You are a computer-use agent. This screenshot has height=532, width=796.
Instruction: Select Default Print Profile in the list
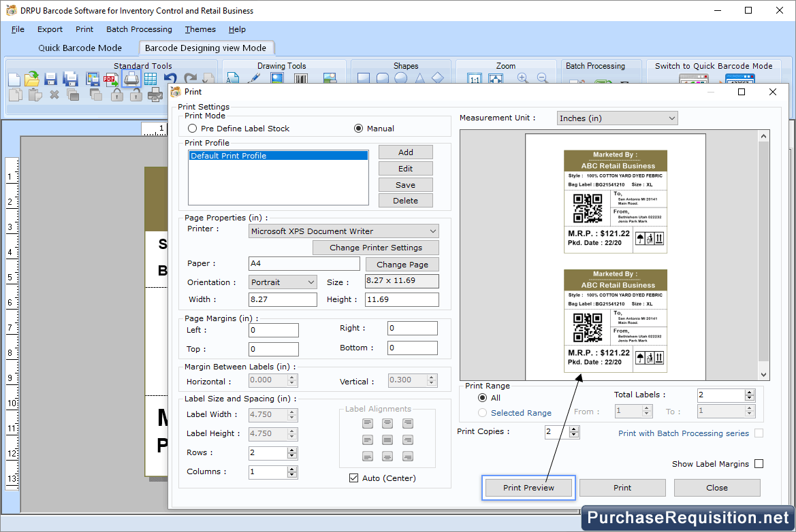click(278, 154)
